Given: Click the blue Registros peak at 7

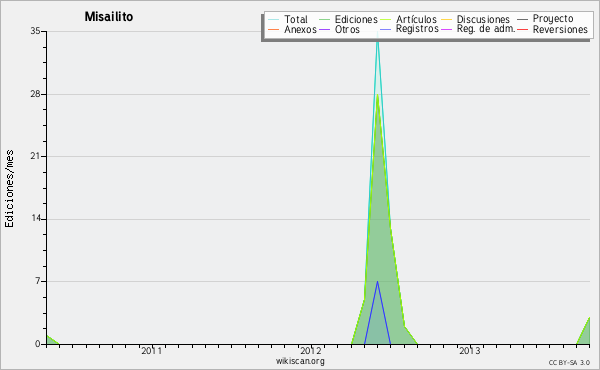Looking at the screenshot, I should [377, 282].
